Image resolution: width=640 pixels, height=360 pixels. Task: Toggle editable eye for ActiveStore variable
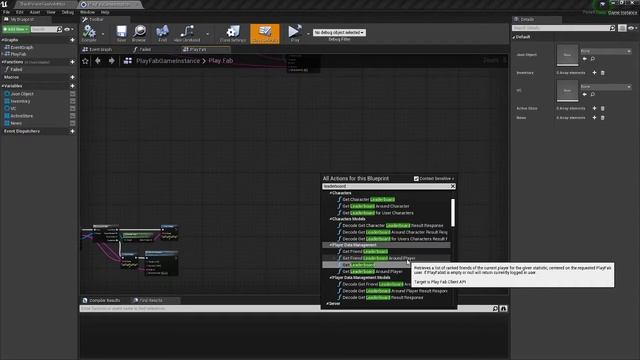[x=73, y=116]
